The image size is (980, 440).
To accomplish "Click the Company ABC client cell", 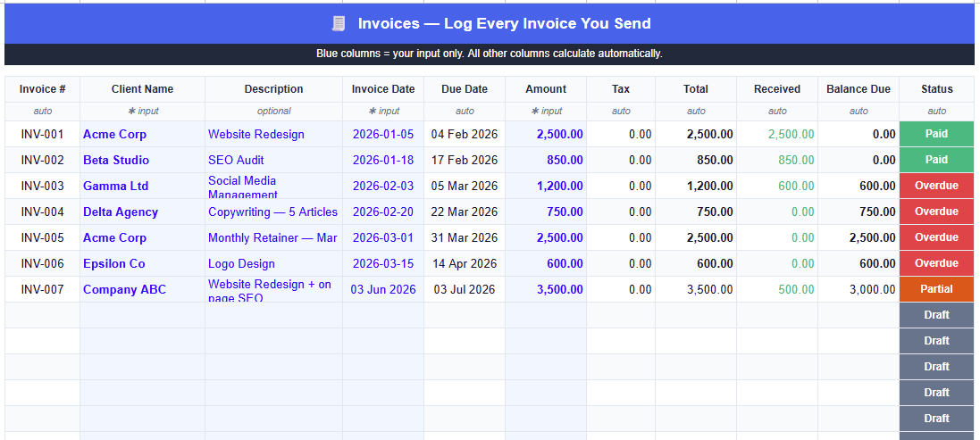I will click(143, 289).
